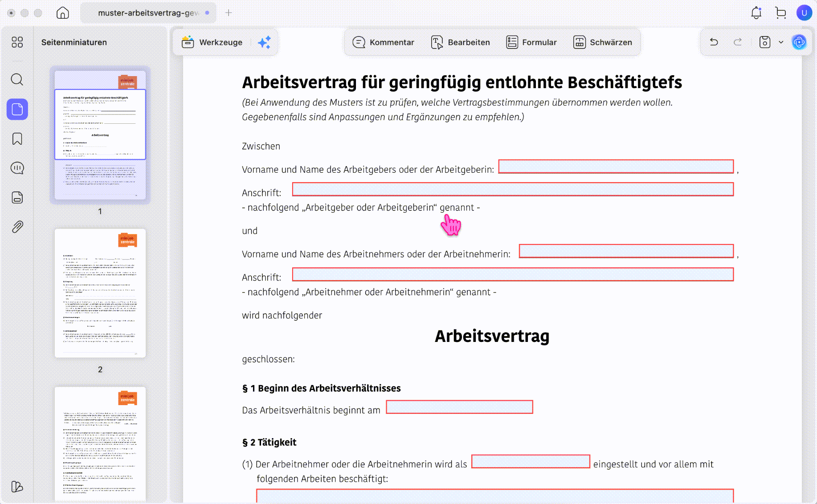Viewport: 817px width, 504px height.
Task: Open user account avatar
Action: [804, 13]
